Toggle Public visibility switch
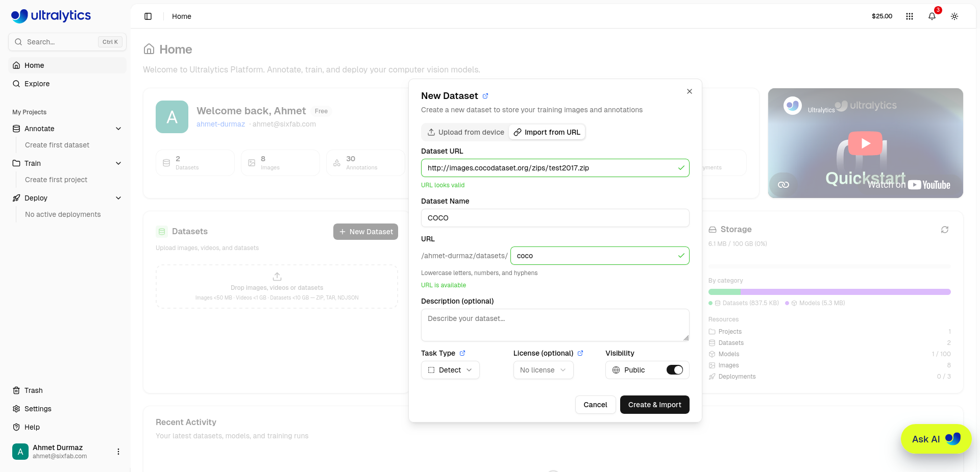This screenshot has height=472, width=980. pyautogui.click(x=675, y=370)
